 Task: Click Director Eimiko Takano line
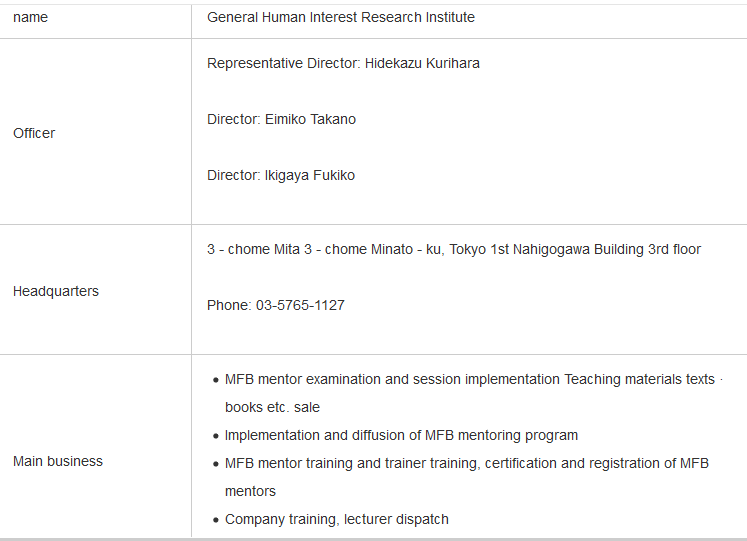tap(281, 119)
